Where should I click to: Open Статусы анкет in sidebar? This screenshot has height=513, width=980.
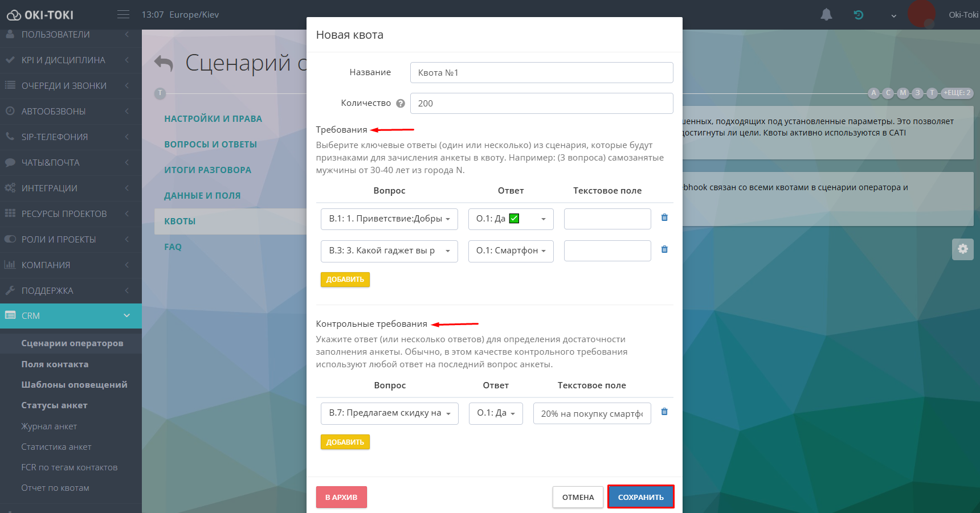coord(54,405)
